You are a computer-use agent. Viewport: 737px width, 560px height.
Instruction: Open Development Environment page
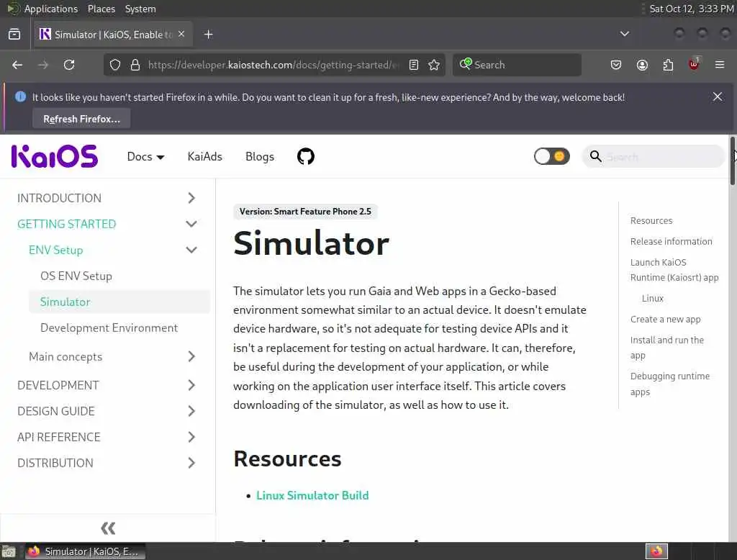(109, 328)
